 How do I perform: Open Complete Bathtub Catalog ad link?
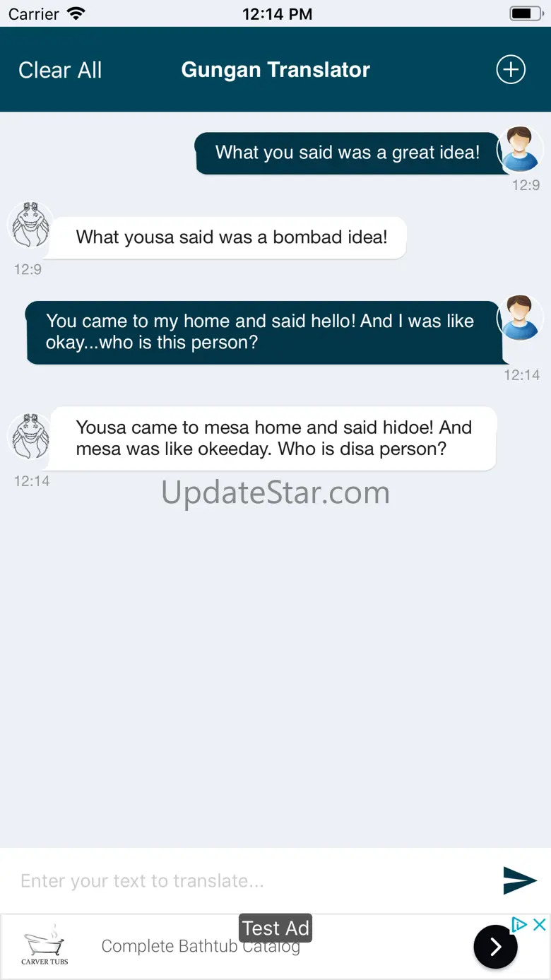point(201,946)
